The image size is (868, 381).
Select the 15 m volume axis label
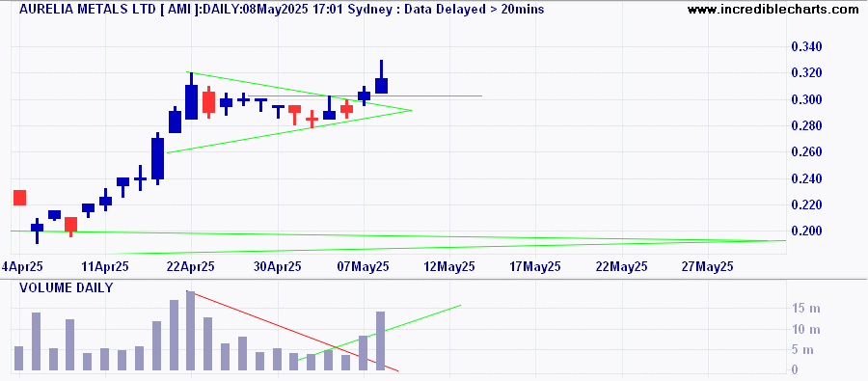807,308
